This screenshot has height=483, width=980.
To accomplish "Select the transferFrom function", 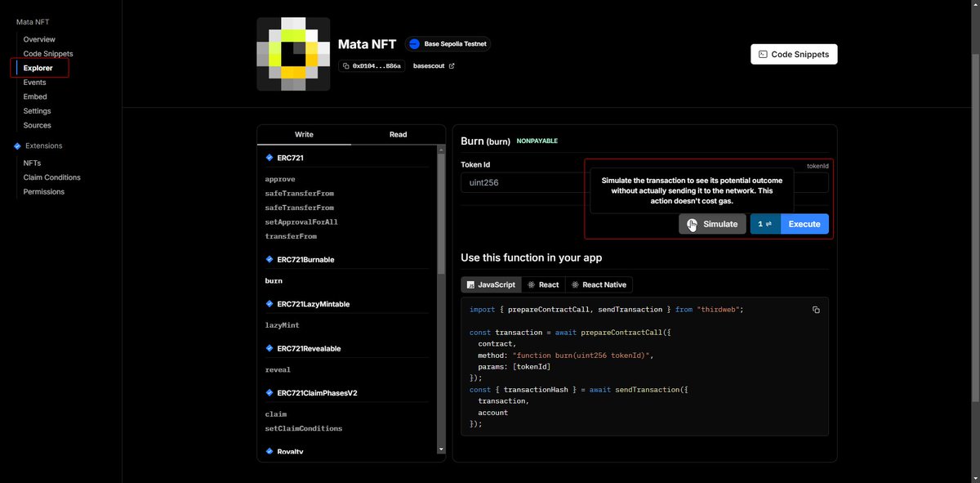I will pyautogui.click(x=291, y=236).
